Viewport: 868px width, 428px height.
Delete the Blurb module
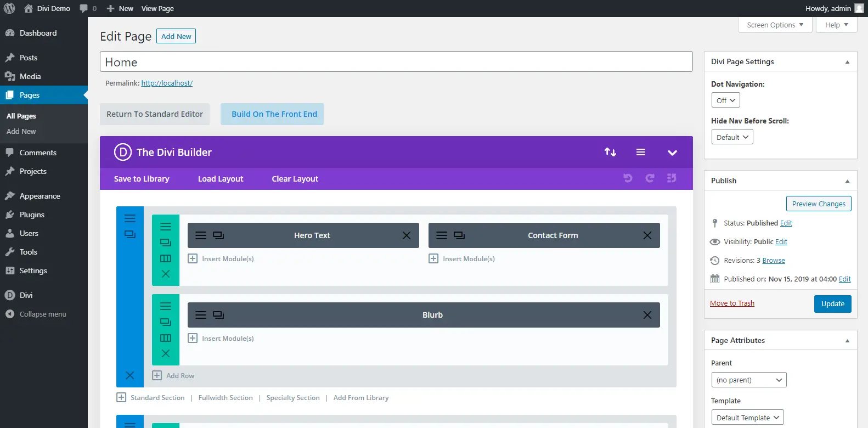[647, 315]
